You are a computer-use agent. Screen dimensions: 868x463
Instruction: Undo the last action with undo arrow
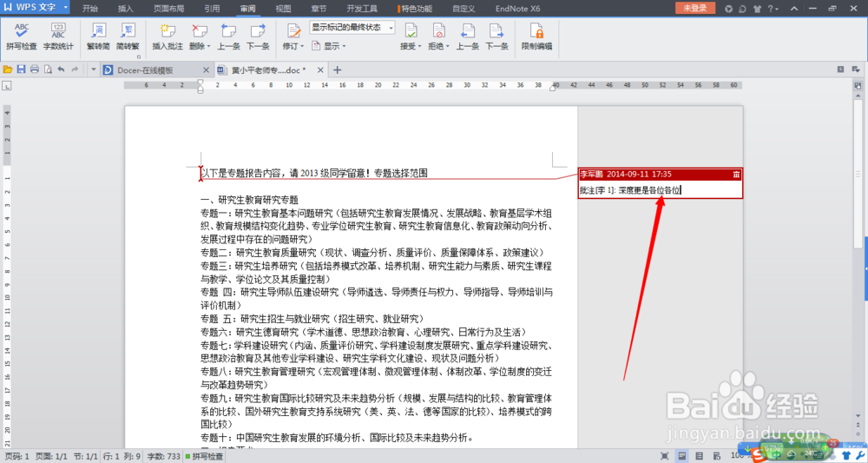click(x=61, y=69)
